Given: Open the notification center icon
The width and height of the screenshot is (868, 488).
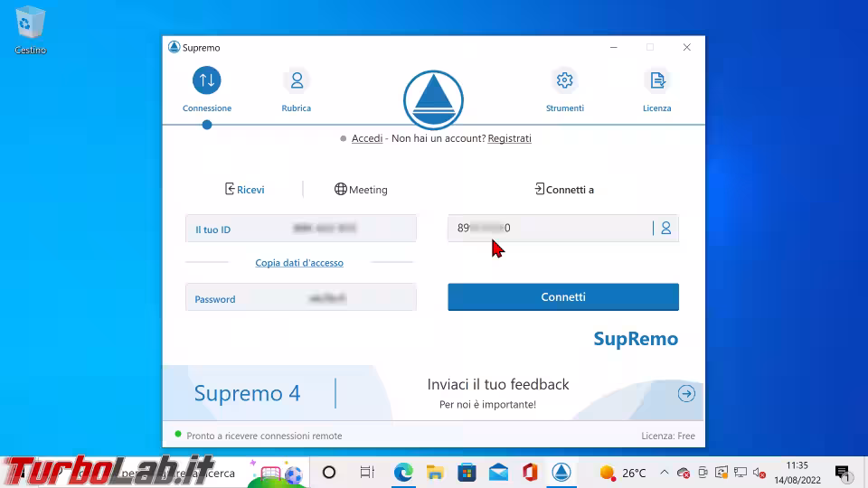Looking at the screenshot, I should tap(843, 473).
